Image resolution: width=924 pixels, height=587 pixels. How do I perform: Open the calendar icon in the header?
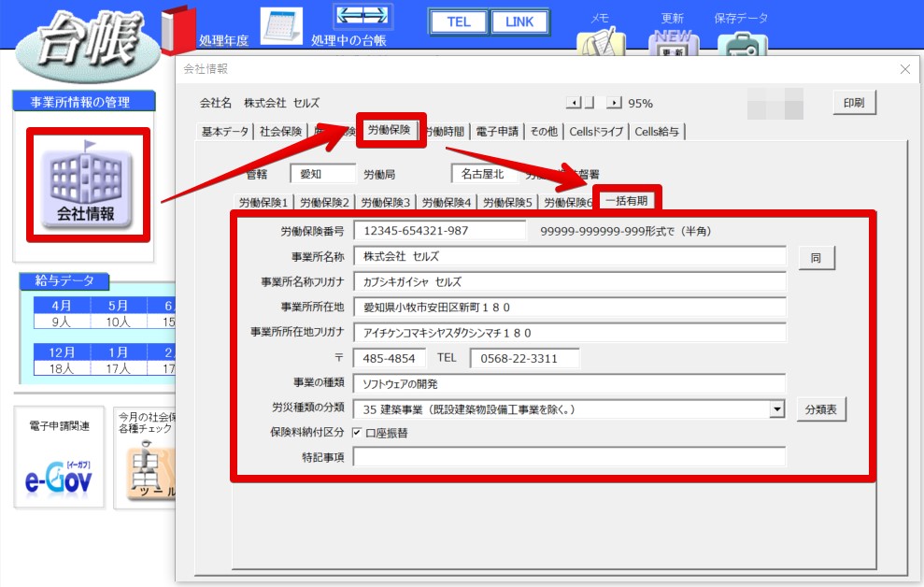pos(281,25)
